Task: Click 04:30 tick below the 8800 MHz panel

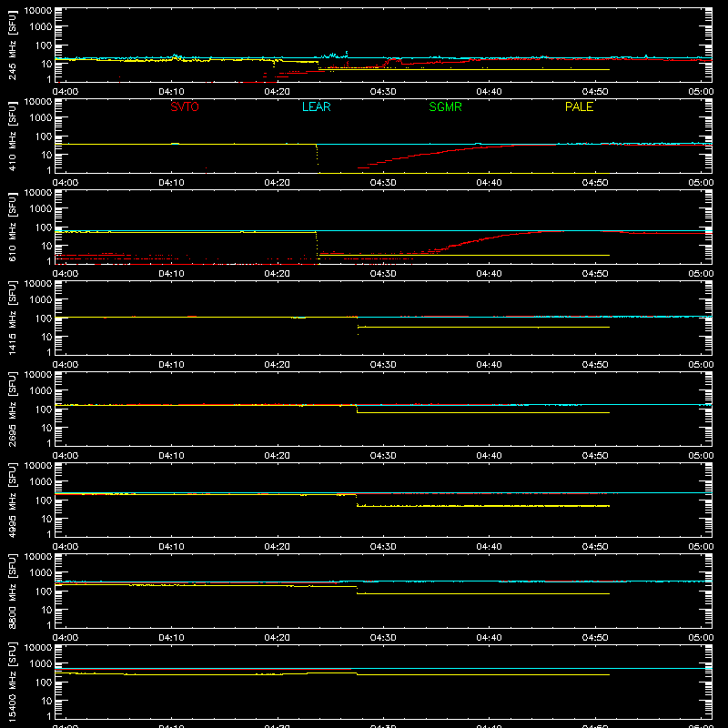Action: pos(383,638)
